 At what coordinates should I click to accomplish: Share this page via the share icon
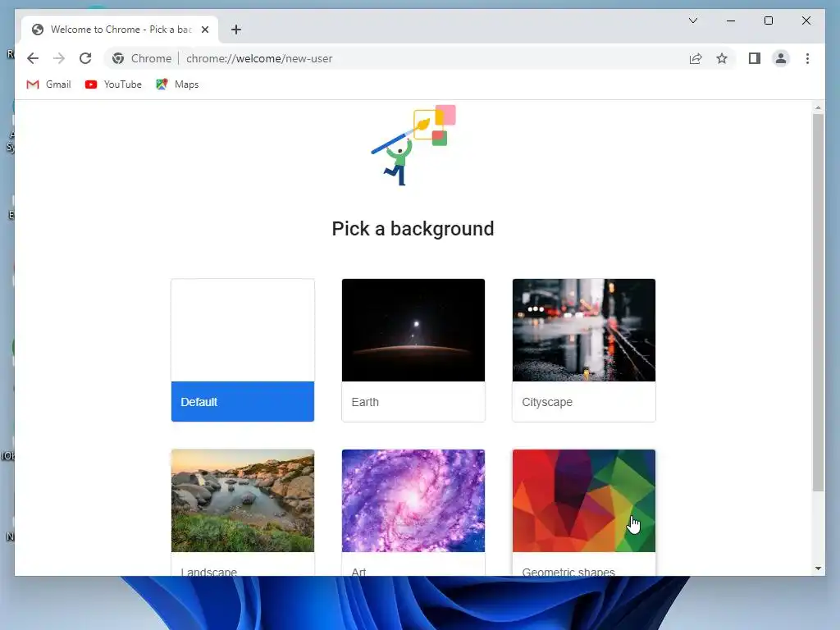pyautogui.click(x=696, y=58)
